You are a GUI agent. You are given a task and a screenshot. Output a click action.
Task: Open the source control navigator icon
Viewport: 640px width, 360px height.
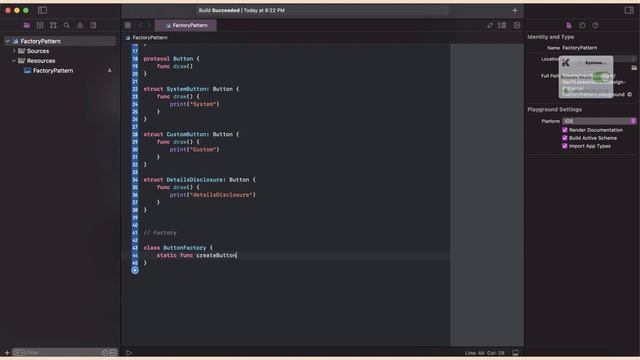pyautogui.click(x=40, y=25)
